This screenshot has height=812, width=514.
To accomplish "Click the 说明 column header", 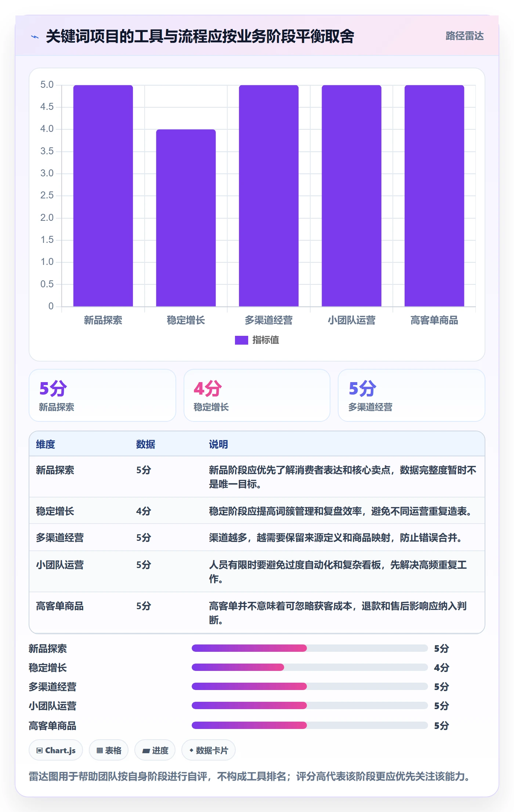I will coord(218,444).
